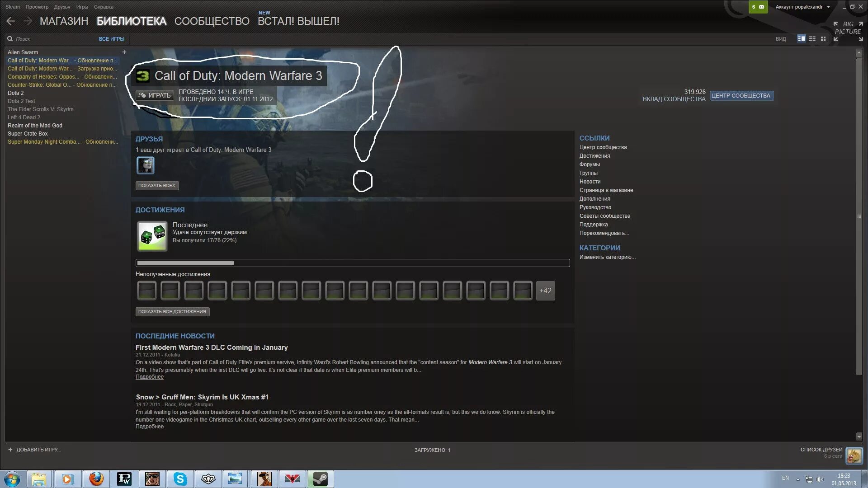Open the Справка menu
868x488 pixels.
pos(104,7)
